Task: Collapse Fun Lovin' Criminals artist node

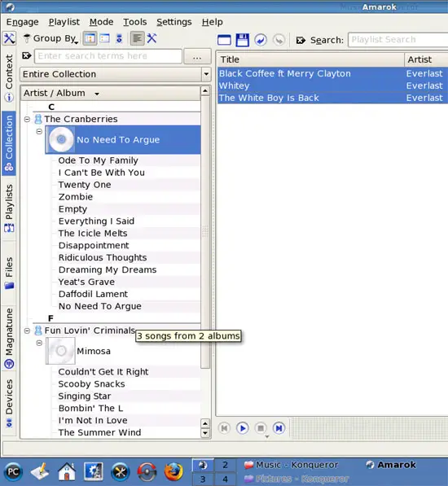Action: click(x=27, y=331)
